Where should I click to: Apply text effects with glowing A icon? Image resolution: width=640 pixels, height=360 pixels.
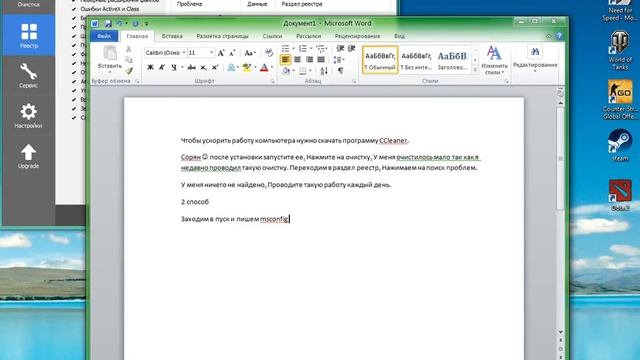point(231,67)
